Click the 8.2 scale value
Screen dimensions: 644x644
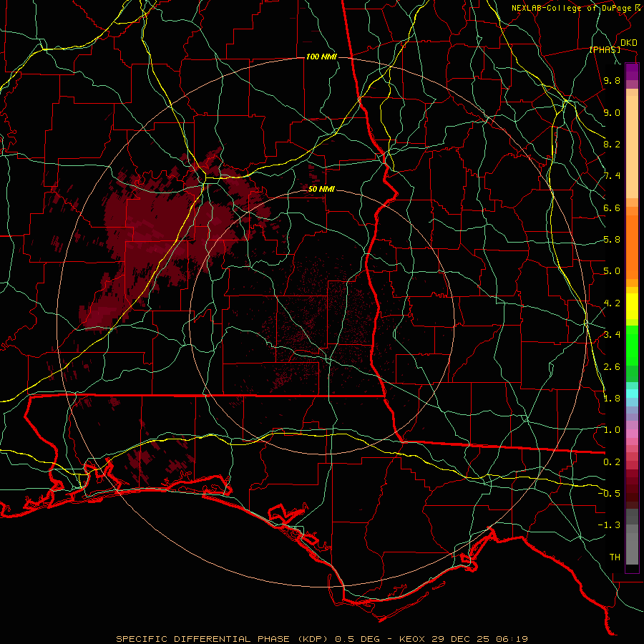611,144
